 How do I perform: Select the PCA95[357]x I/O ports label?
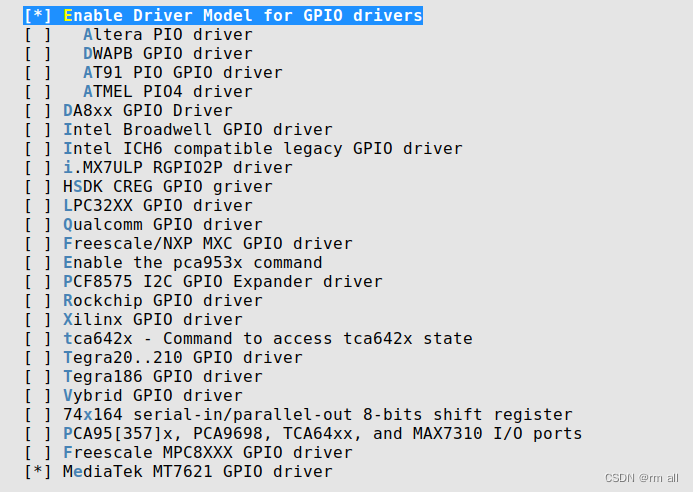click(323, 434)
